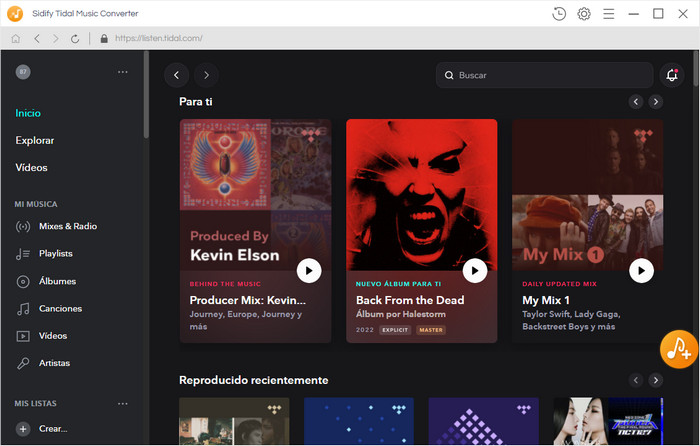
Task: Click the padlock site security icon
Action: [104, 38]
